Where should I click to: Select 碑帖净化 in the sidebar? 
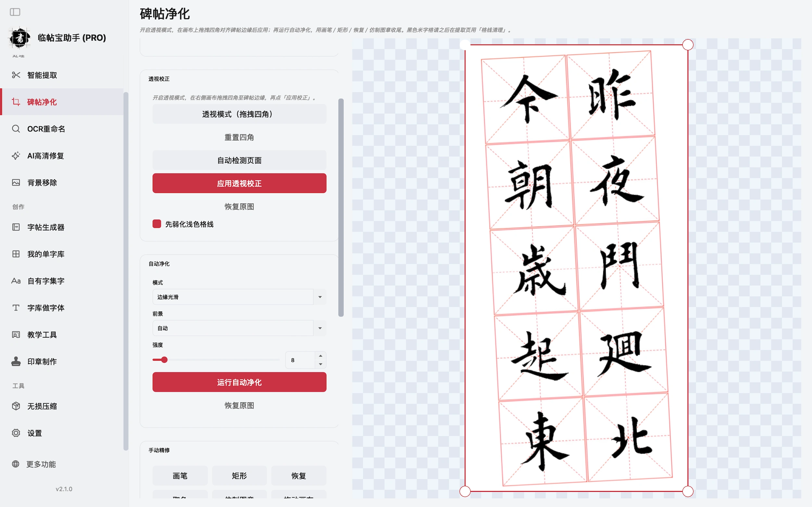62,102
